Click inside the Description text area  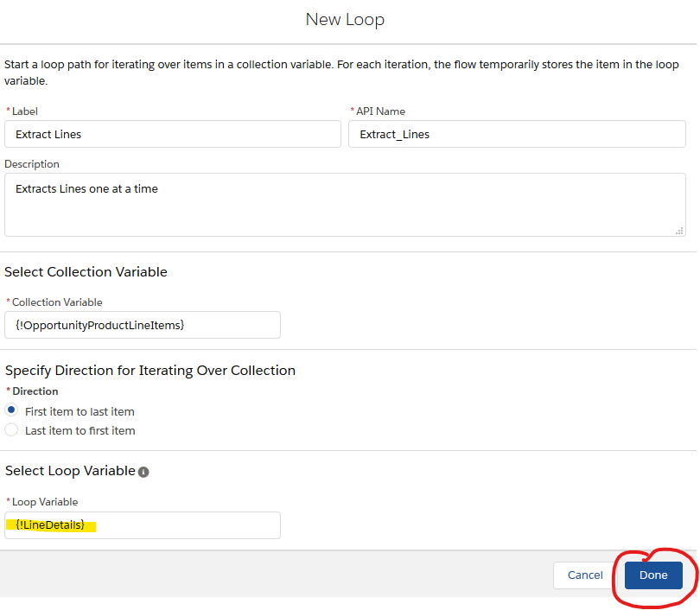tap(345, 205)
